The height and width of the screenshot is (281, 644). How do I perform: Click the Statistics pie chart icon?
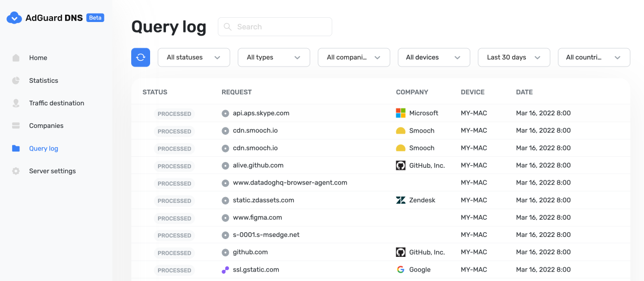pos(16,80)
